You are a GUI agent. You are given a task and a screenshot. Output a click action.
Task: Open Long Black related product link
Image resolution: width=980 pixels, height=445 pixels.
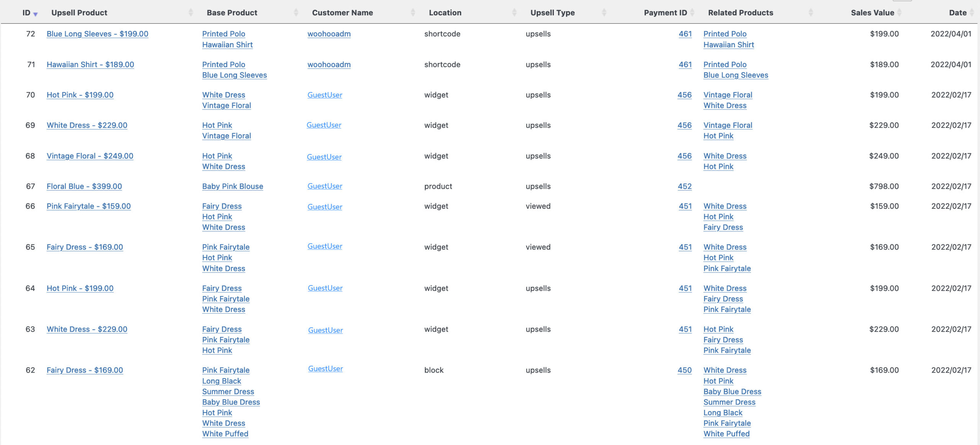point(723,412)
